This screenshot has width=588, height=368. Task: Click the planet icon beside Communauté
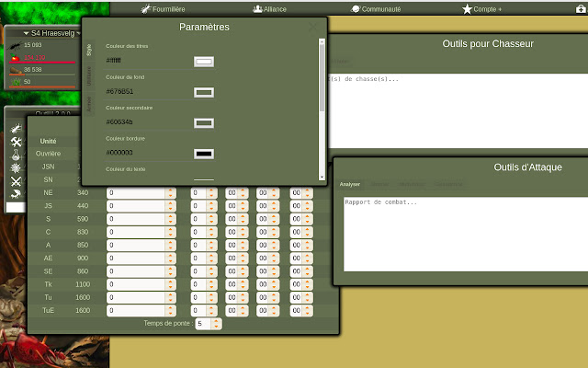tap(356, 8)
